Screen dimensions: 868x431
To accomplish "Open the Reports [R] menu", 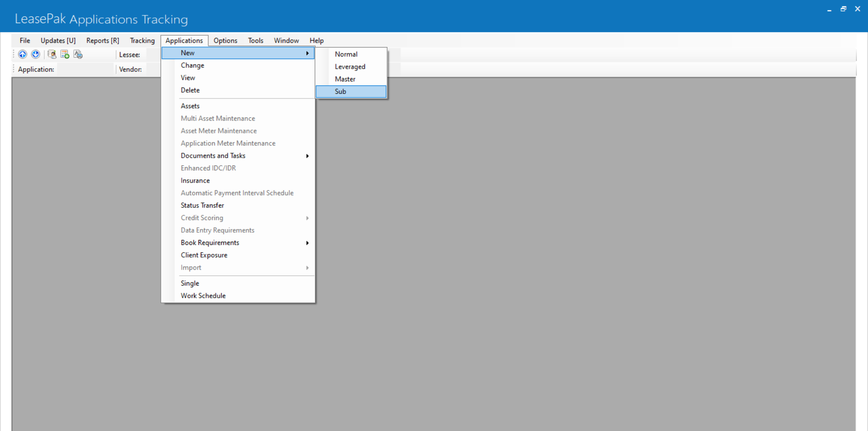I will (103, 41).
